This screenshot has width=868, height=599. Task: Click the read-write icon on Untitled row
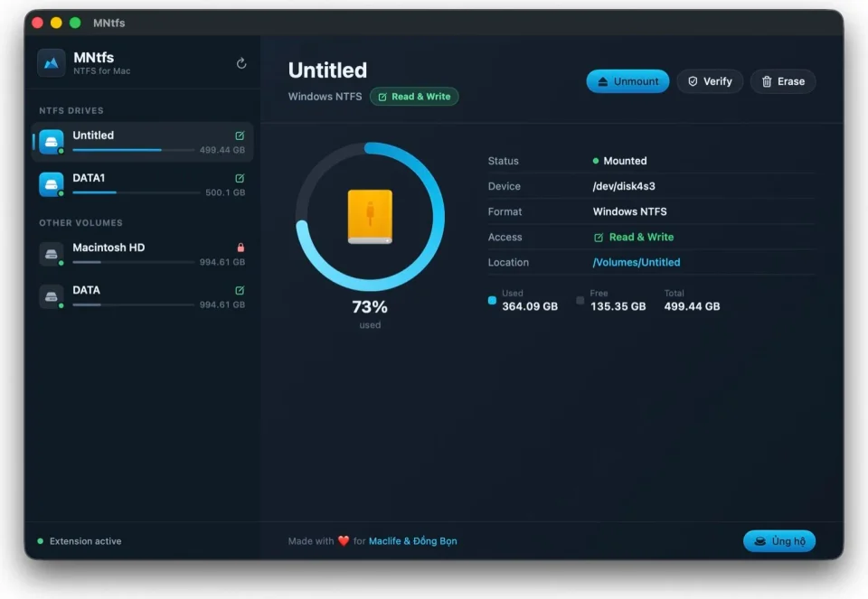(240, 136)
